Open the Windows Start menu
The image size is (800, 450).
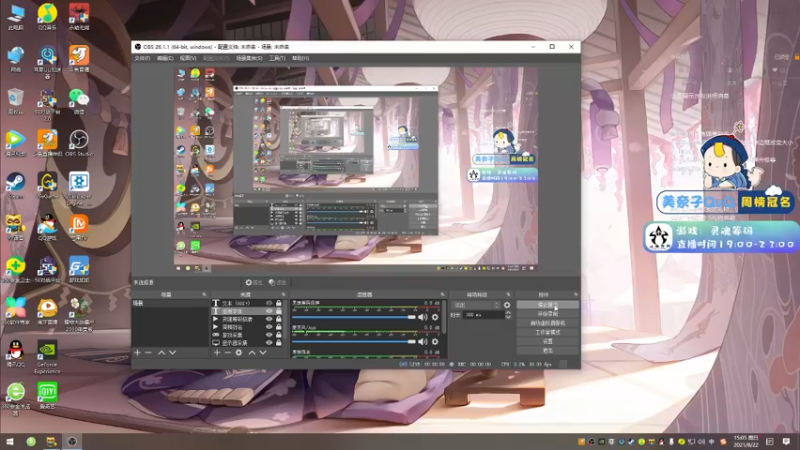pos(10,441)
